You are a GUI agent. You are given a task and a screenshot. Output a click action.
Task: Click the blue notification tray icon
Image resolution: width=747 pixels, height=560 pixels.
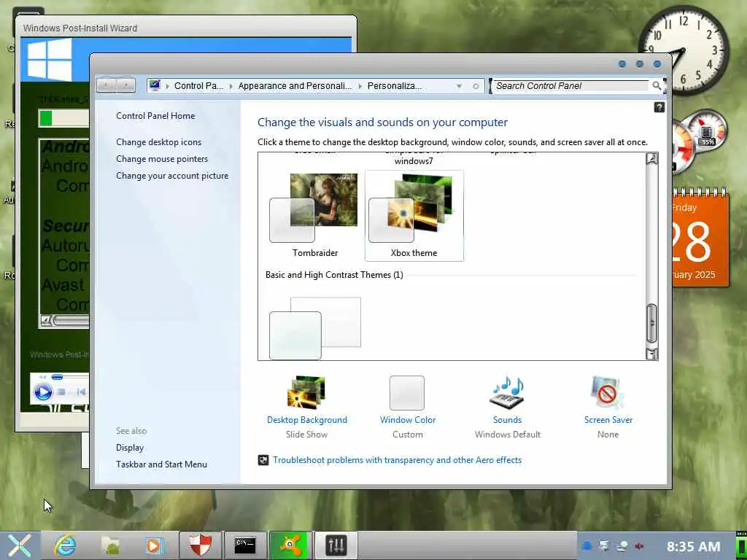(587, 546)
